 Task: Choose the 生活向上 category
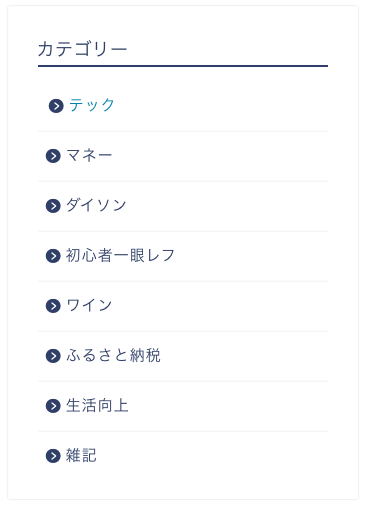97,405
